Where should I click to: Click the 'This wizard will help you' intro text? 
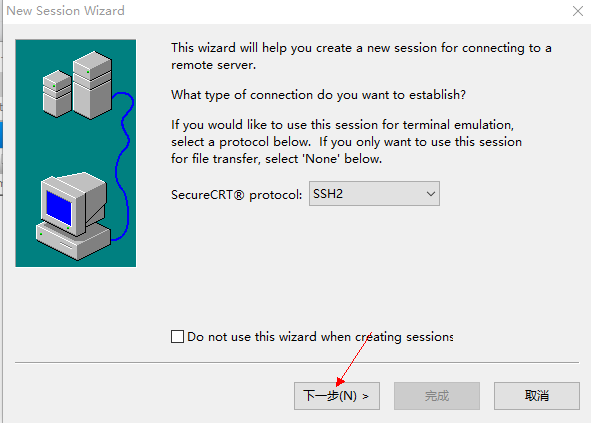[x=361, y=56]
